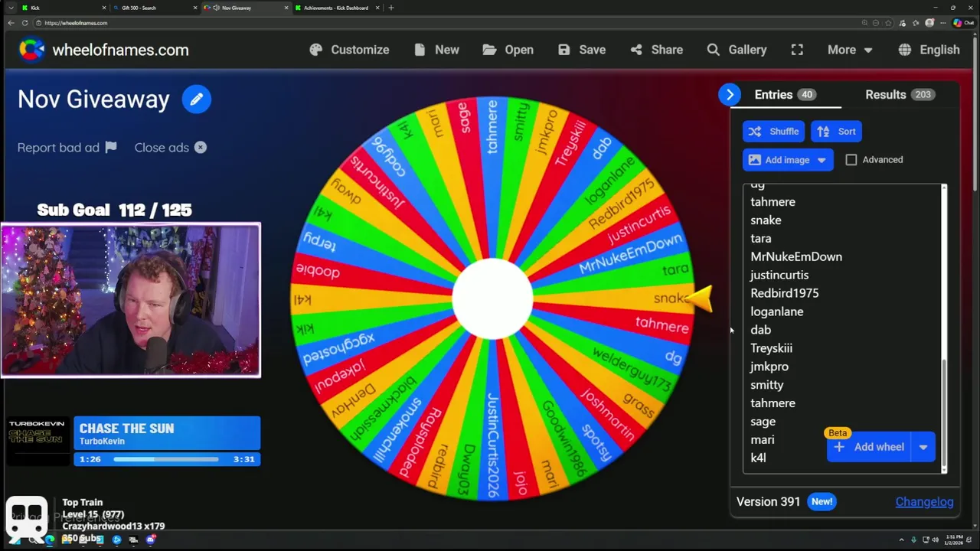Select entry 'smitty' in list

766,385
